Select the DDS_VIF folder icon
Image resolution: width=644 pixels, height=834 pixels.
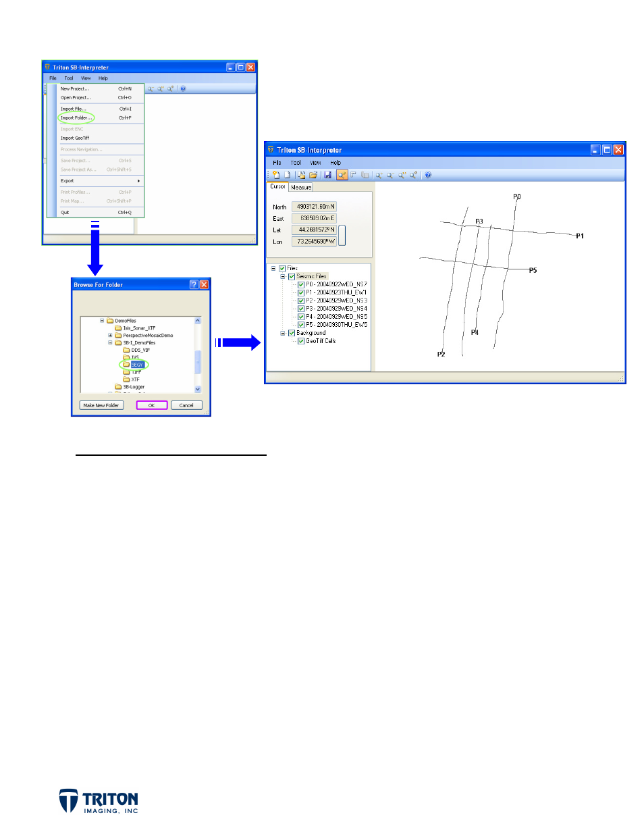[x=126, y=350]
